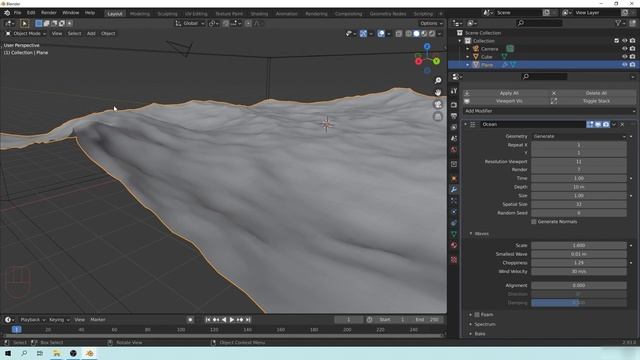
Task: Hide Camera in viewport via eye icon
Action: pyautogui.click(x=624, y=49)
